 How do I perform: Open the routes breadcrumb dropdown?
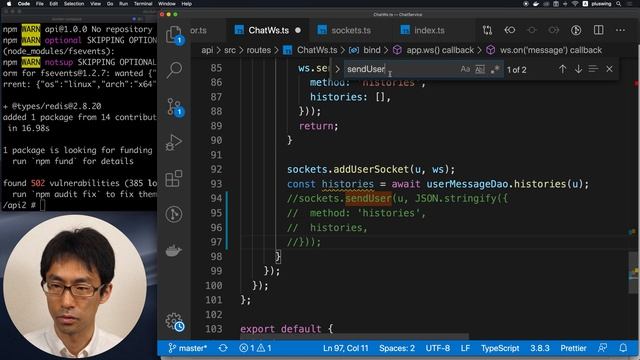pos(258,50)
